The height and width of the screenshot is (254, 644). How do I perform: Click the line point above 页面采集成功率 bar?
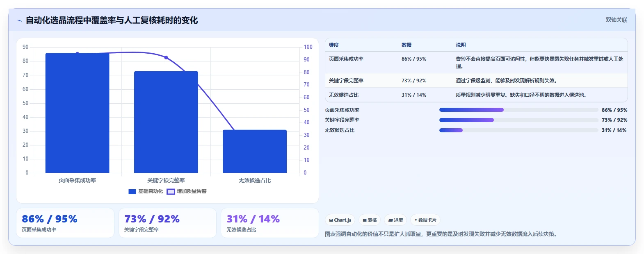pyautogui.click(x=77, y=54)
